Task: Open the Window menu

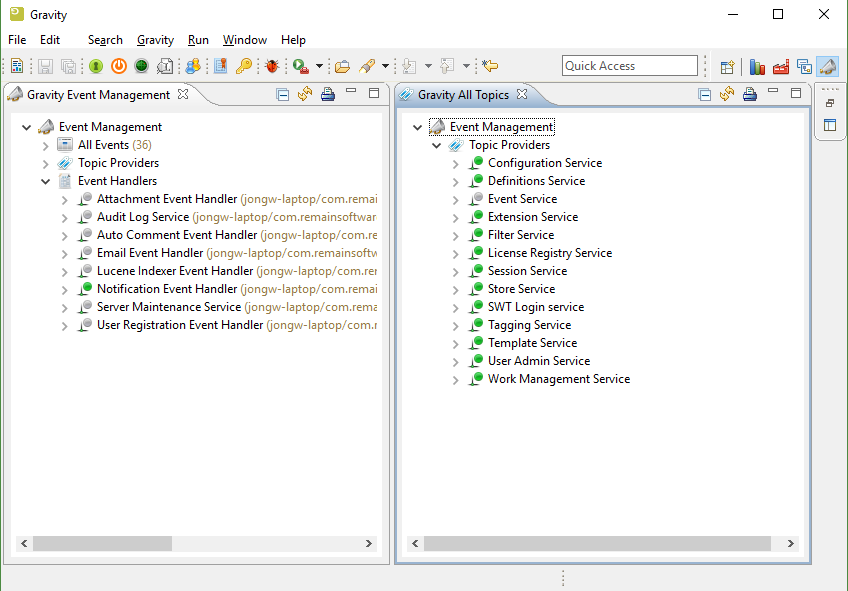Action: pyautogui.click(x=244, y=40)
